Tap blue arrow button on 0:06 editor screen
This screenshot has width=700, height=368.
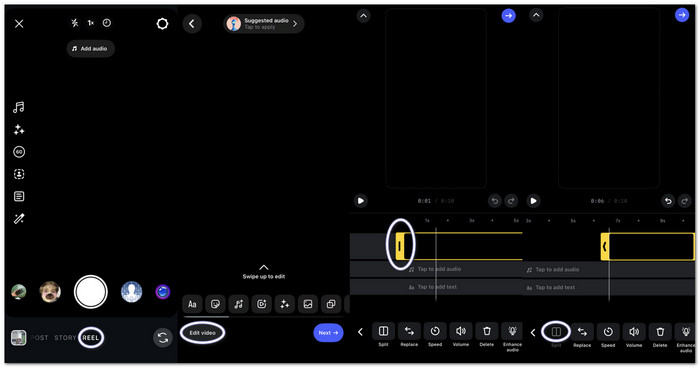[682, 15]
